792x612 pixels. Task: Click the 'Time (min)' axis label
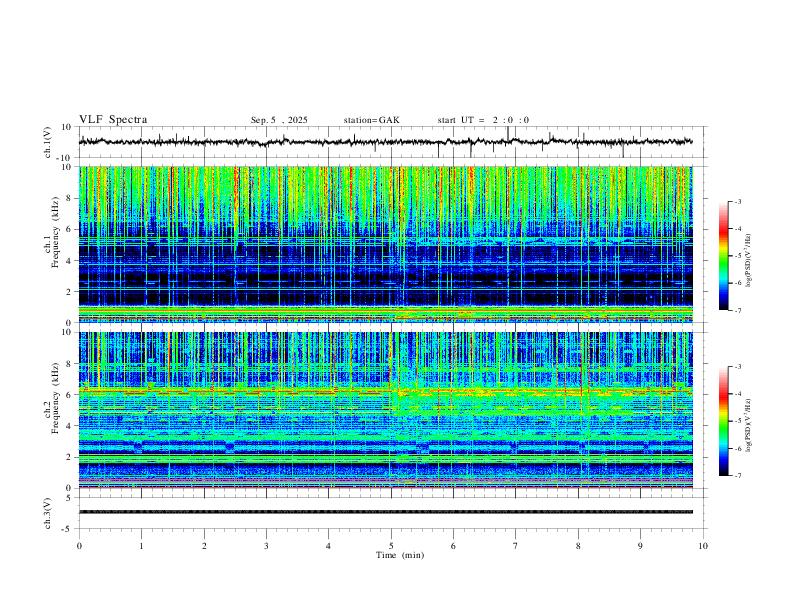point(400,555)
